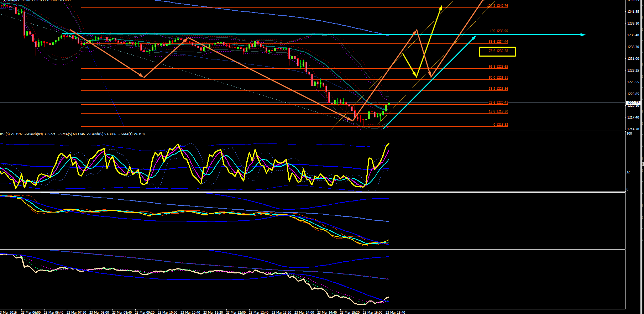Select time axis label '23 Mar 16:40'
The width and height of the screenshot is (644, 314).
pyautogui.click(x=396, y=312)
